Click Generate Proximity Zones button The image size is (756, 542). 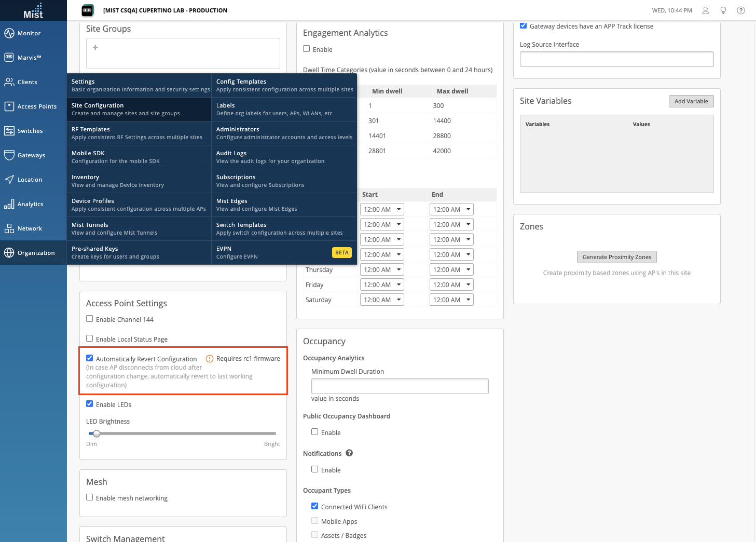coord(616,257)
